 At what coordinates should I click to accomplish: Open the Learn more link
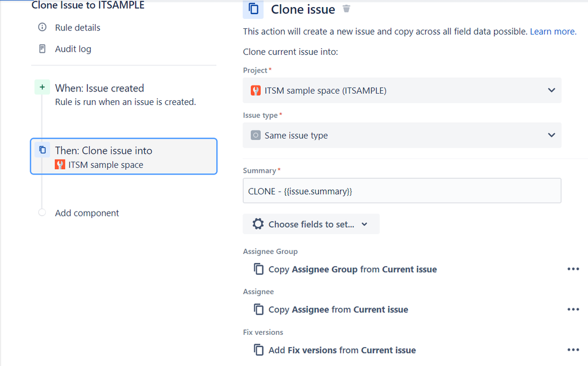pyautogui.click(x=553, y=32)
